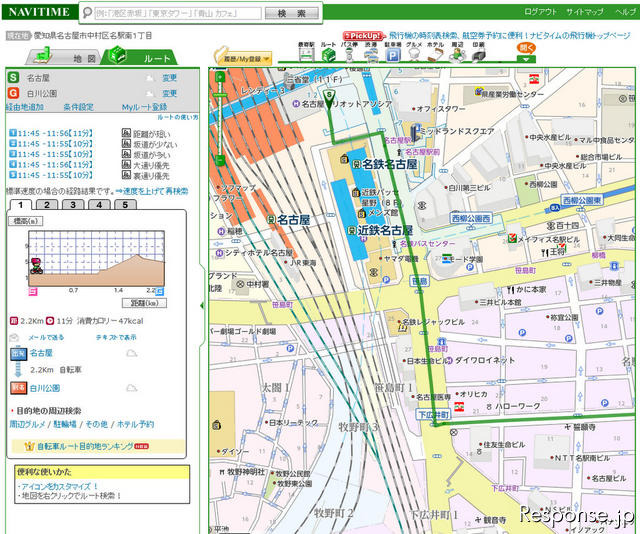The height and width of the screenshot is (534, 640).
Task: Click the 検索 search button
Action: tap(292, 13)
